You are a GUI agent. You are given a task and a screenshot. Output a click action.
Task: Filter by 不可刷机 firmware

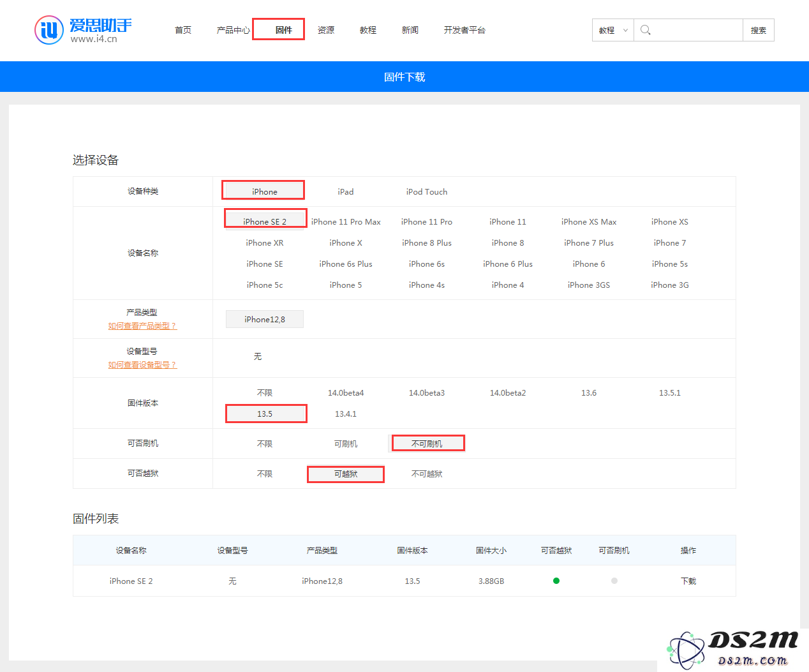[427, 444]
